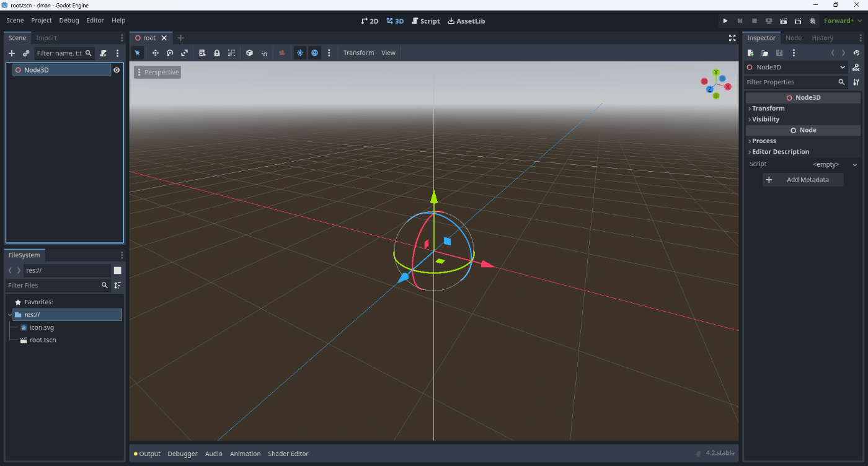Open Node3D object selector dropdown
The width and height of the screenshot is (868, 466).
(x=797, y=68)
